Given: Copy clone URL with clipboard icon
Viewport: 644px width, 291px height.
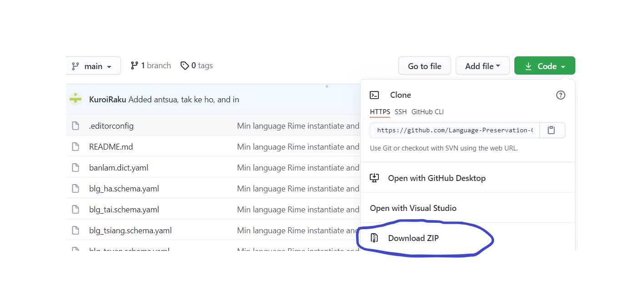Looking at the screenshot, I should pos(552,130).
